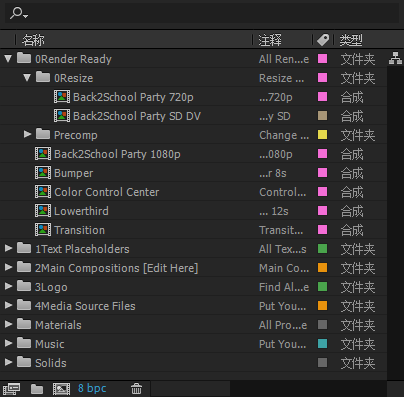Image resolution: width=404 pixels, height=397 pixels.
Task: Select the Back2School Party 720p name
Action: tap(133, 97)
